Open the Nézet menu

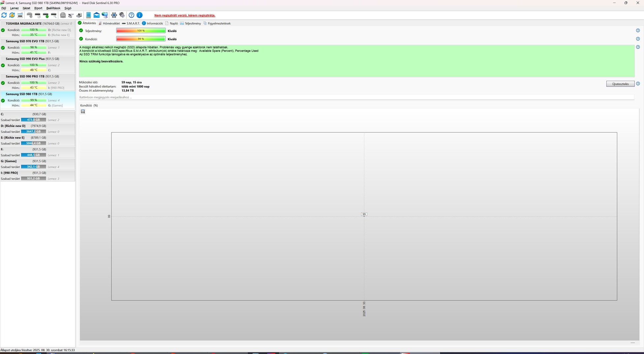point(26,8)
